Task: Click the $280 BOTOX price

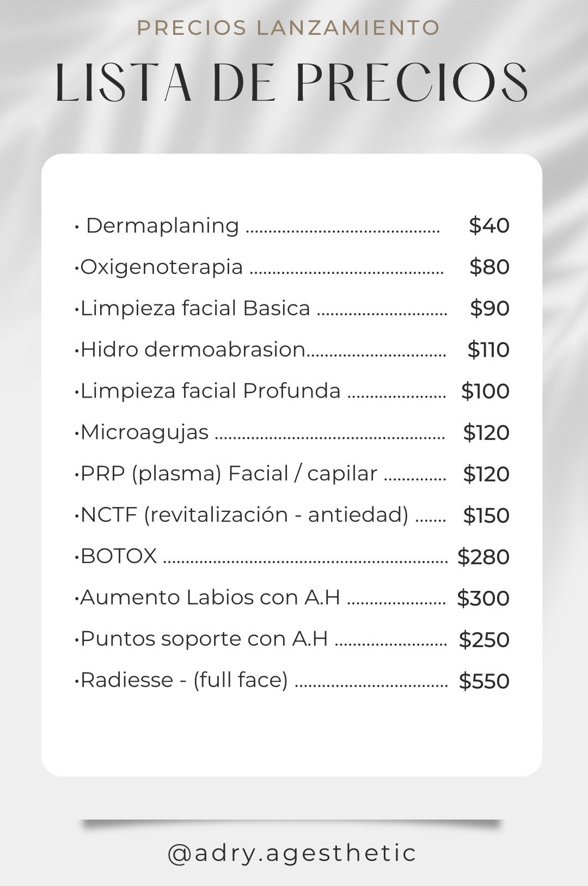Action: coord(483,557)
